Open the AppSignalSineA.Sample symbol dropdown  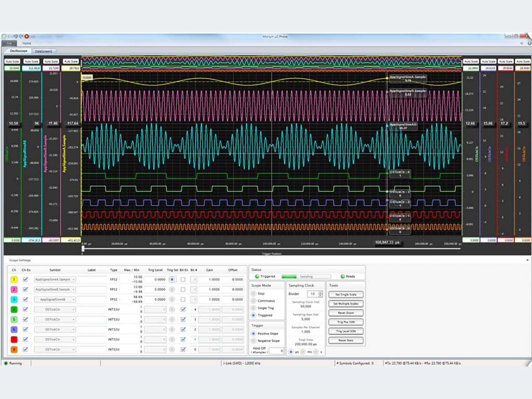55,280
